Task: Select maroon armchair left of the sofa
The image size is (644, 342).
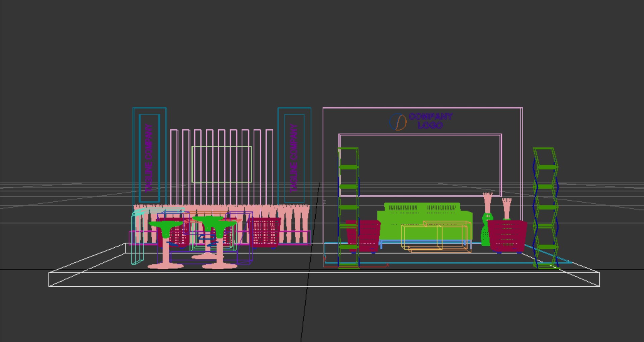Action: pos(364,236)
